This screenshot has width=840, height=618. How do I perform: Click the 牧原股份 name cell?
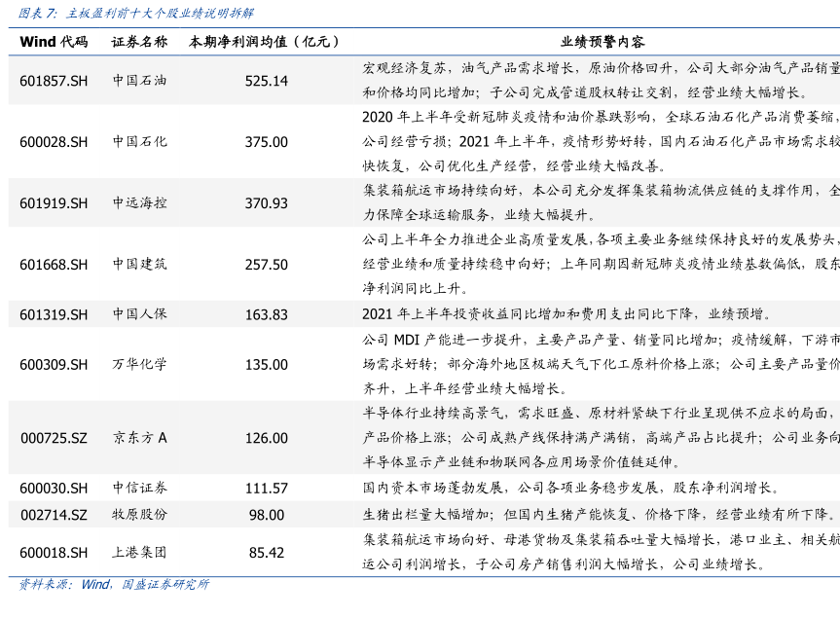pyautogui.click(x=139, y=514)
